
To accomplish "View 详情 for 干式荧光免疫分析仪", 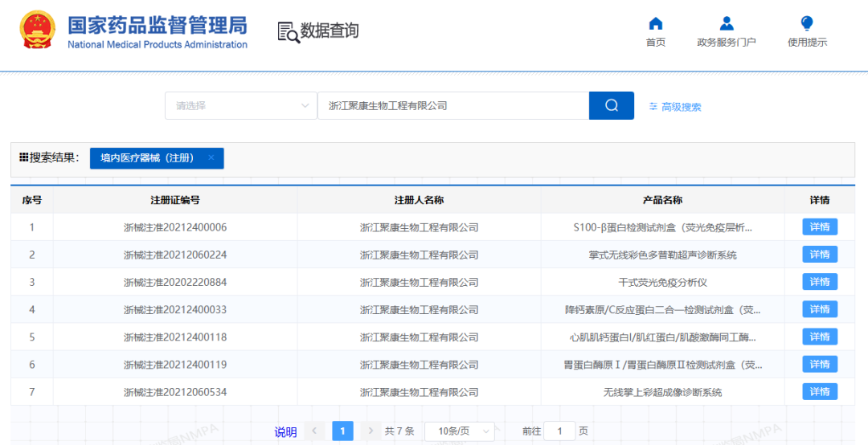I will click(819, 282).
